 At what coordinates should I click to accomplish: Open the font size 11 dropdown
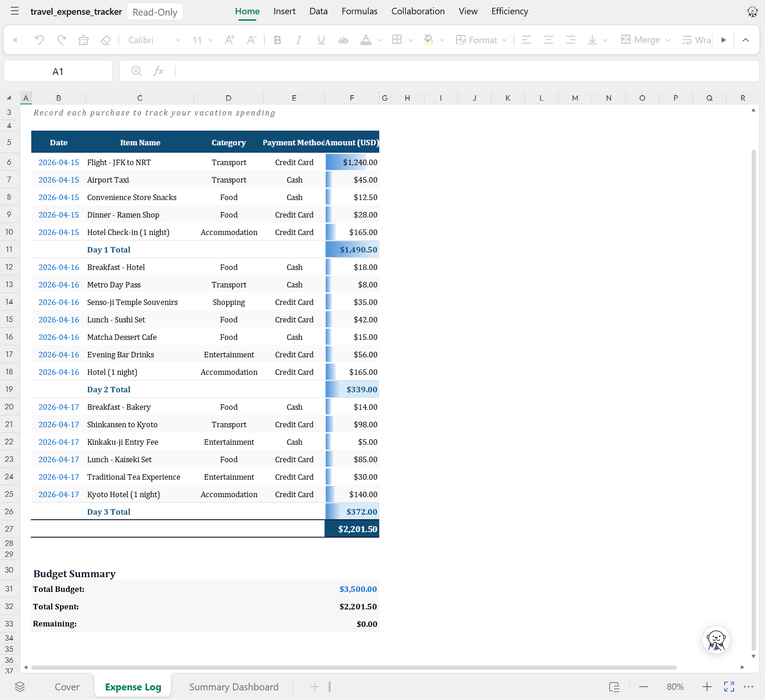(x=203, y=40)
